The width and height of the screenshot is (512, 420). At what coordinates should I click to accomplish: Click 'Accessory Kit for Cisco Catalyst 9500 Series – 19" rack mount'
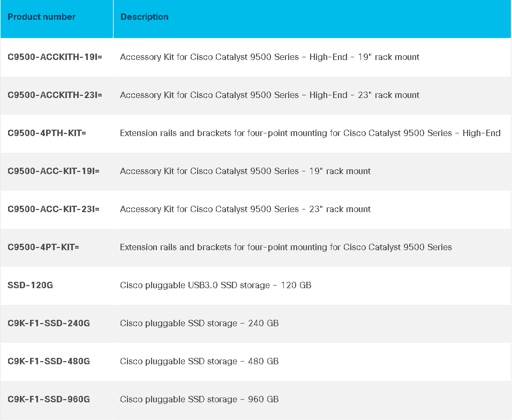tap(245, 171)
